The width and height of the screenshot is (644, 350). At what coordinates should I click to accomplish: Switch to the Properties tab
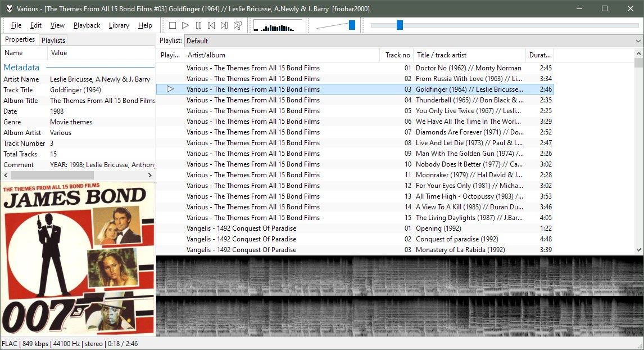(x=20, y=39)
